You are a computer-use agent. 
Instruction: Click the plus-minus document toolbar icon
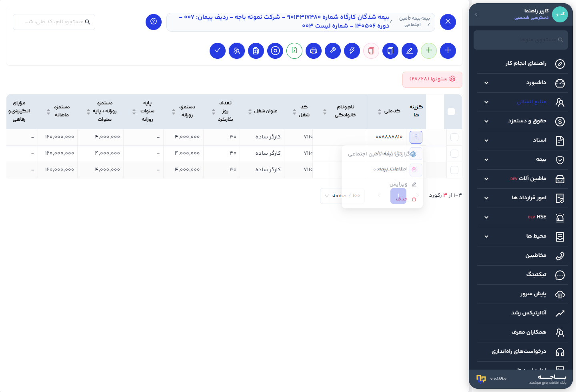(256, 51)
